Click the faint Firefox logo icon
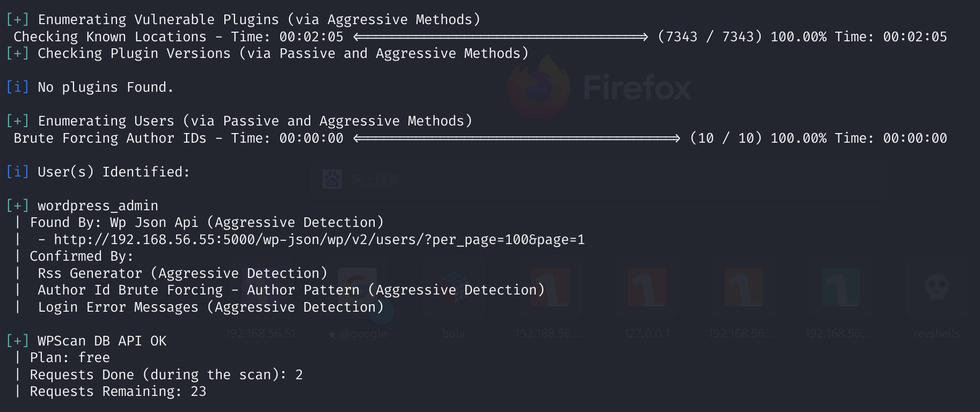The image size is (980, 412). pos(538,87)
